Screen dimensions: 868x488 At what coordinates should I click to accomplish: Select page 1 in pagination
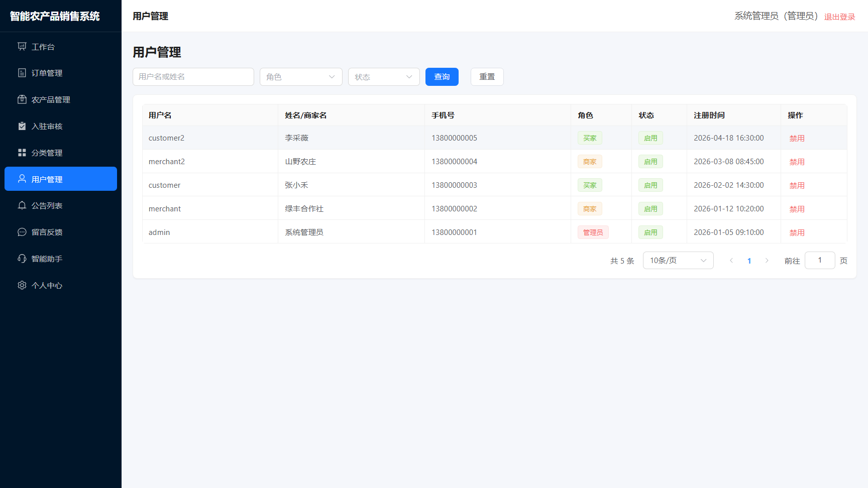[x=749, y=261]
